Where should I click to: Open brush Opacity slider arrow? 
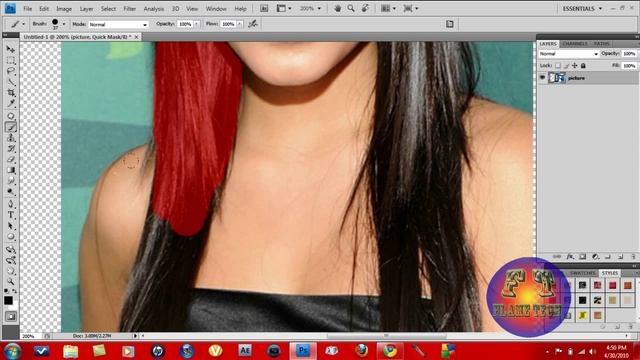(x=197, y=24)
